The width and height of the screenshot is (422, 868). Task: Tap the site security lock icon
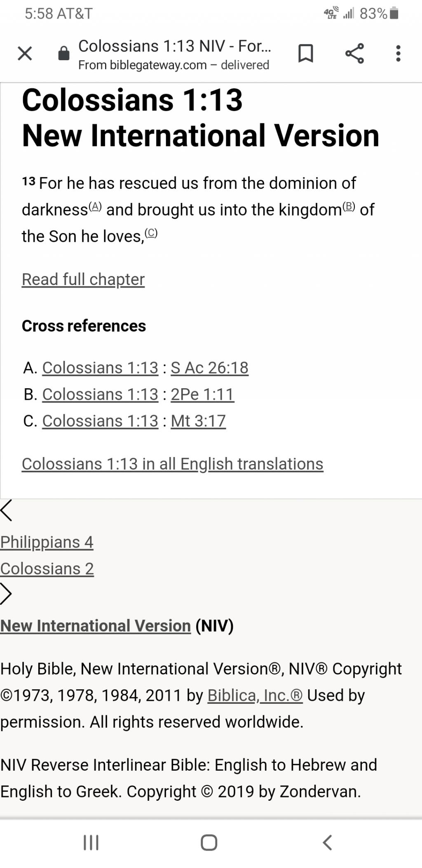(64, 54)
